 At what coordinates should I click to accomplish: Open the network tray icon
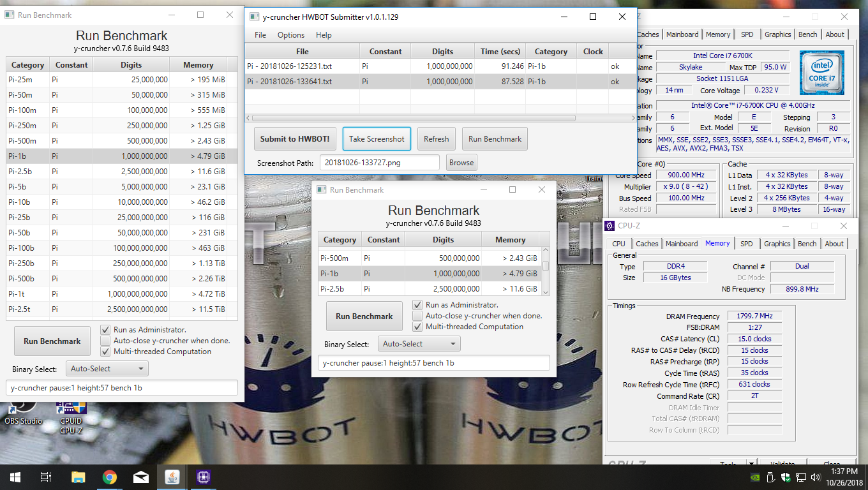pos(800,477)
